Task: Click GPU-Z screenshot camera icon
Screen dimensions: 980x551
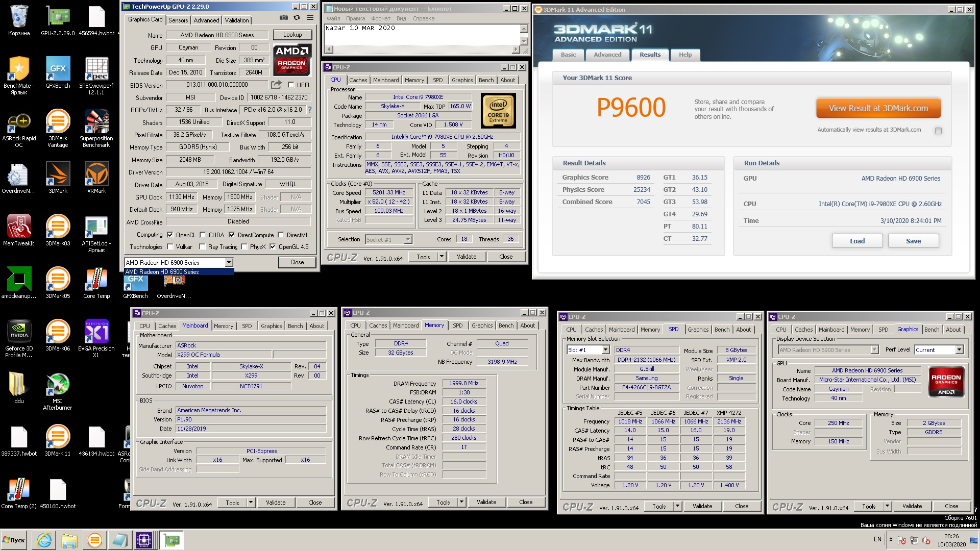Action: 283,18
